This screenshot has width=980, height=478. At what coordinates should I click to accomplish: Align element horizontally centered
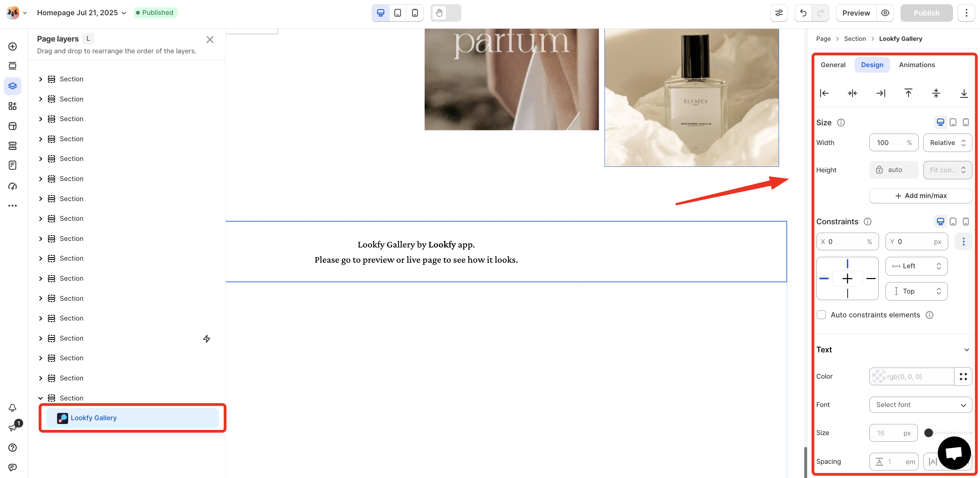coord(852,93)
